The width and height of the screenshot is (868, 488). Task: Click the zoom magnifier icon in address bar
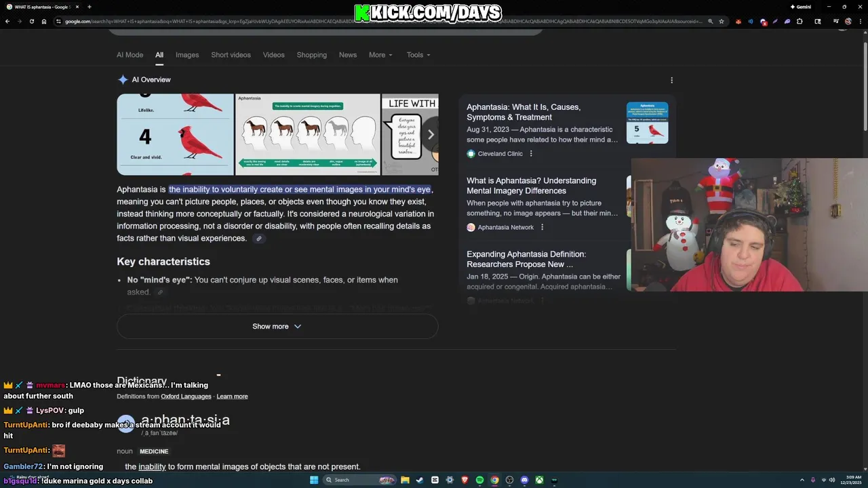click(x=710, y=22)
